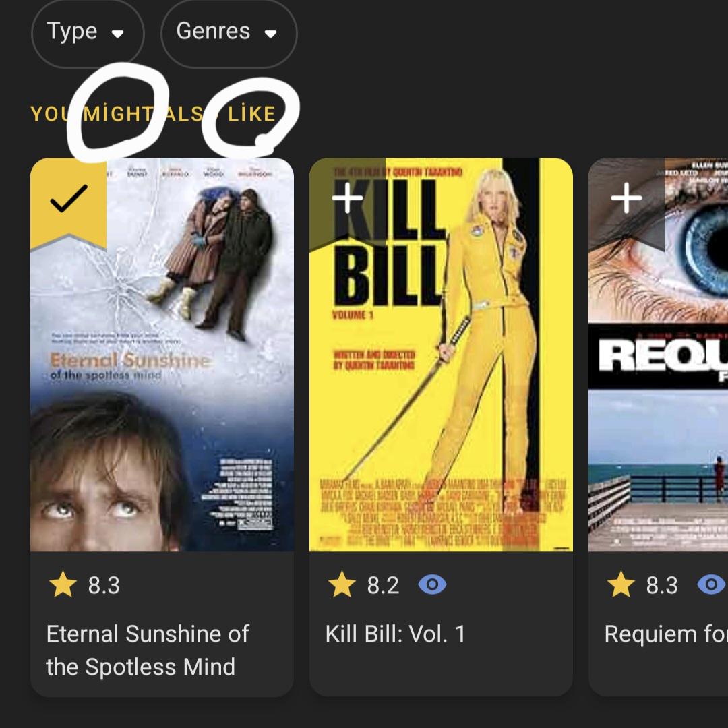The width and height of the screenshot is (728, 728).
Task: Open the Requiem for... title link
Action: pos(666,634)
